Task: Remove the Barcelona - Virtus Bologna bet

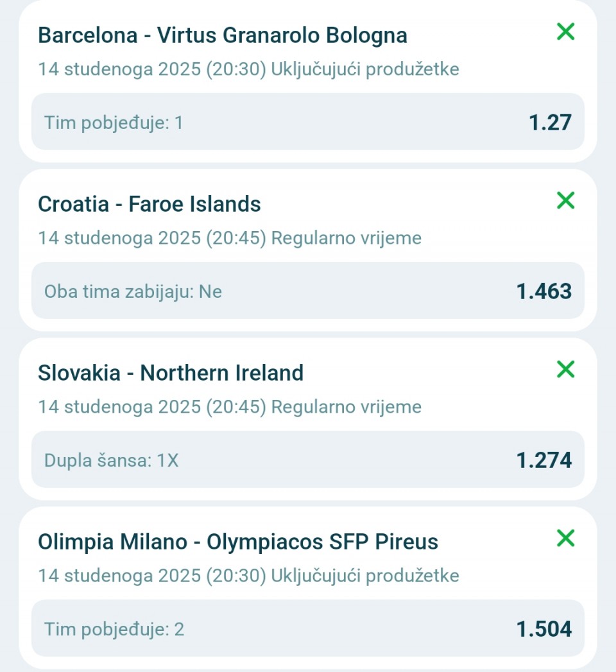Action: [565, 31]
